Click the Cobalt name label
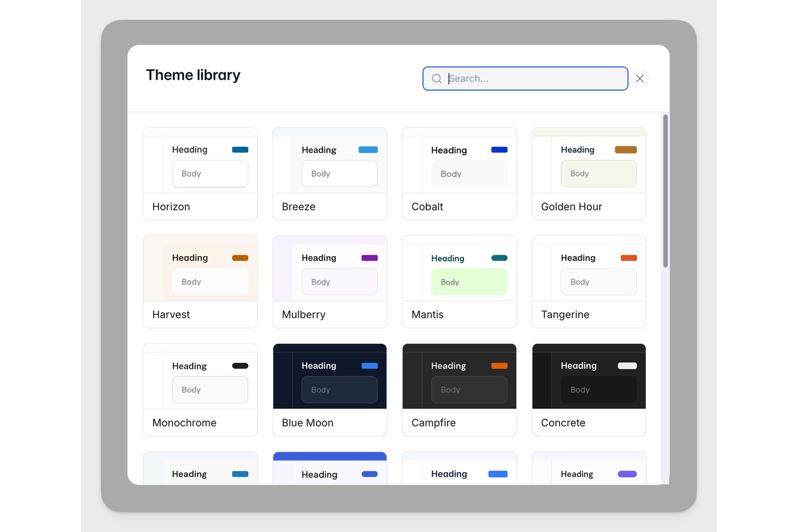 (428, 207)
